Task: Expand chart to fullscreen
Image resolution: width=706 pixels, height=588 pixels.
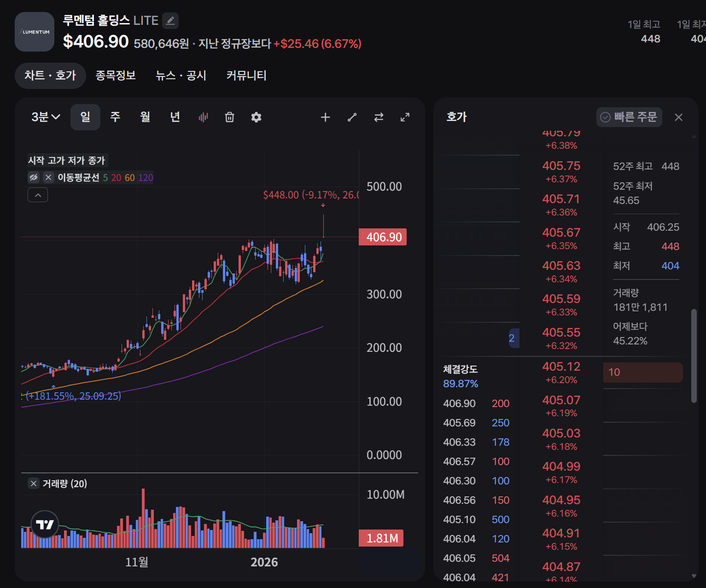Action: click(405, 117)
